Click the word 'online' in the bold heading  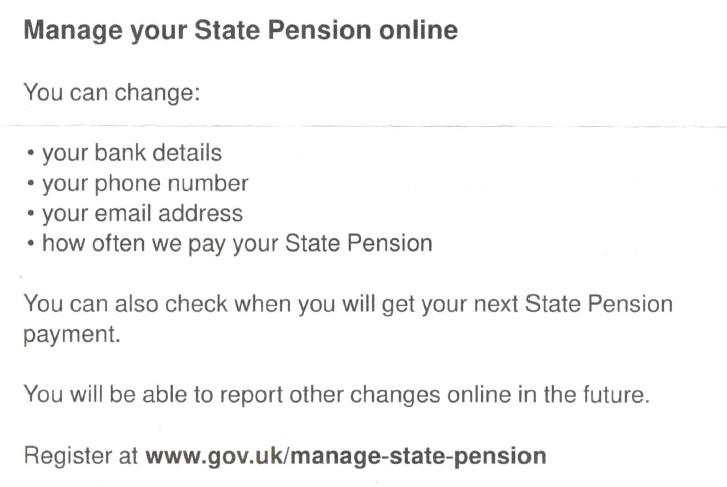[x=419, y=30]
